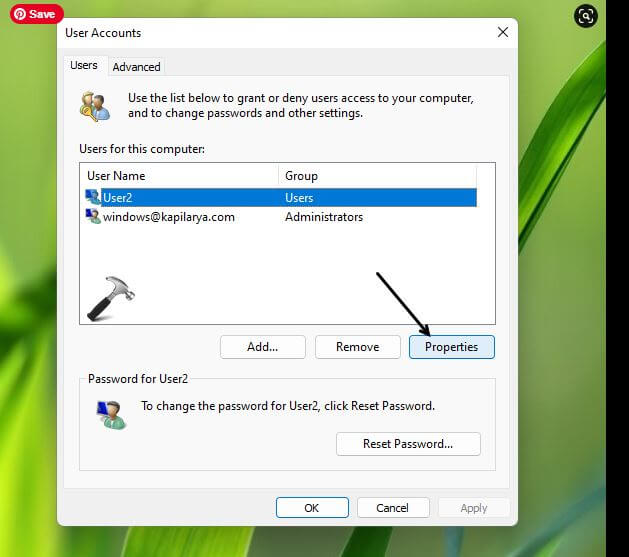Image resolution: width=629 pixels, height=557 pixels.
Task: Click the Pinterest Save button
Action: (36, 14)
